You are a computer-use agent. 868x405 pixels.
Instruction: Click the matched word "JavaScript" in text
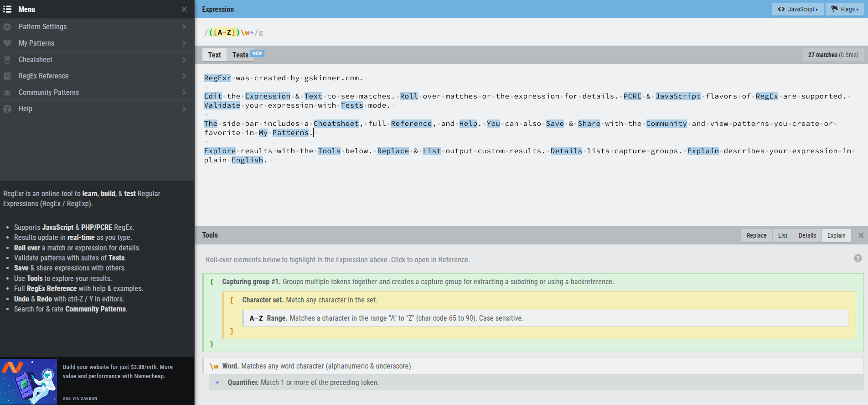(x=678, y=96)
